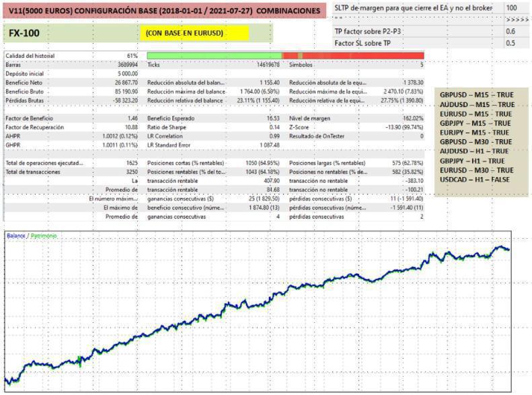Select the GHPR value 1.0011 (0.11%)
This screenshot has height=395, width=532.
point(120,145)
